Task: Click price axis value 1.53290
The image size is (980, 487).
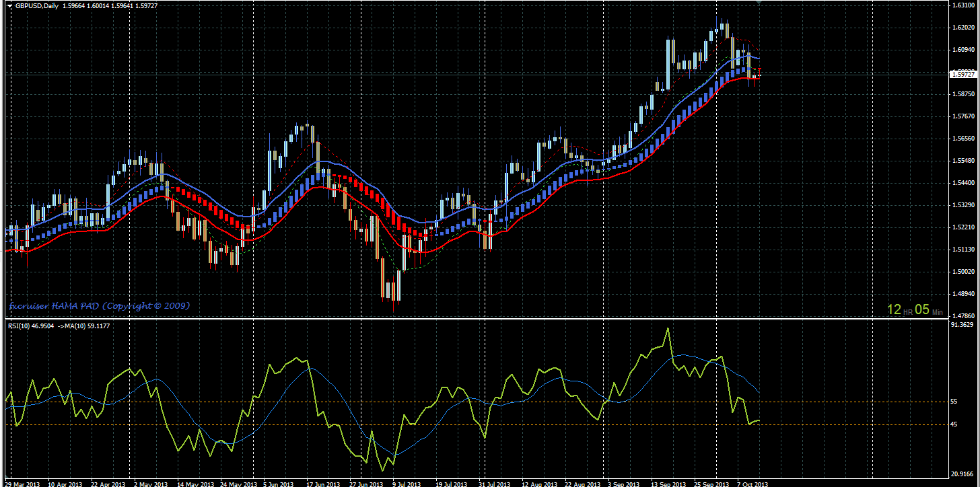Action: pos(964,205)
